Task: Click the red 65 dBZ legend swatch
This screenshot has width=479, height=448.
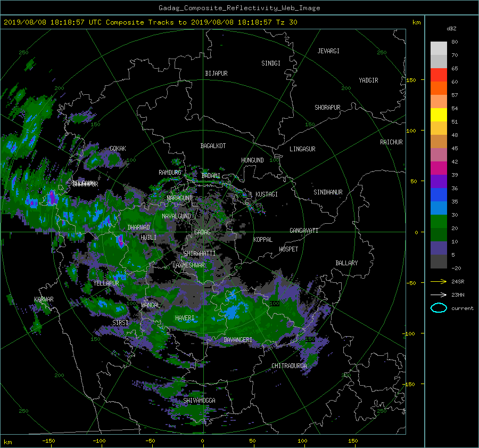Action: pos(439,75)
